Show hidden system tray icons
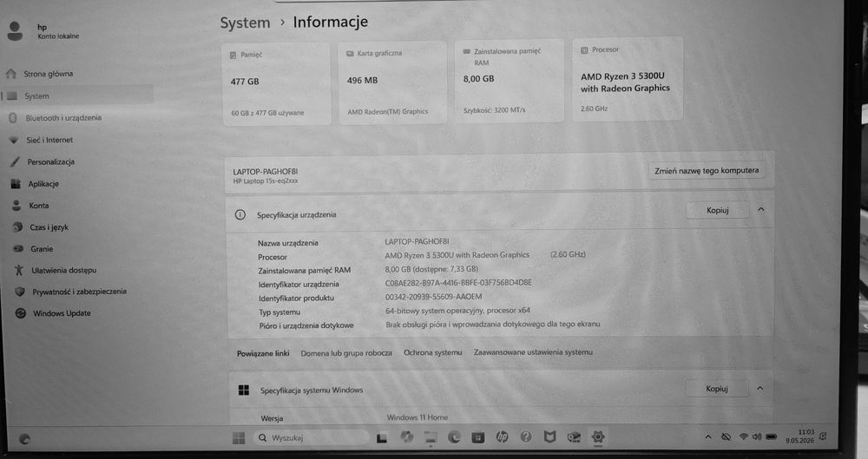This screenshot has height=459, width=868. pyautogui.click(x=708, y=436)
